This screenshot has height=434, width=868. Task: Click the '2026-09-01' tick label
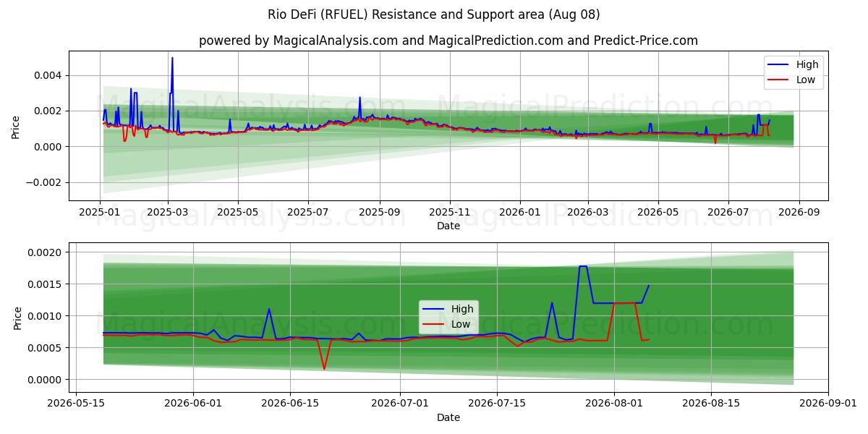pos(828,404)
